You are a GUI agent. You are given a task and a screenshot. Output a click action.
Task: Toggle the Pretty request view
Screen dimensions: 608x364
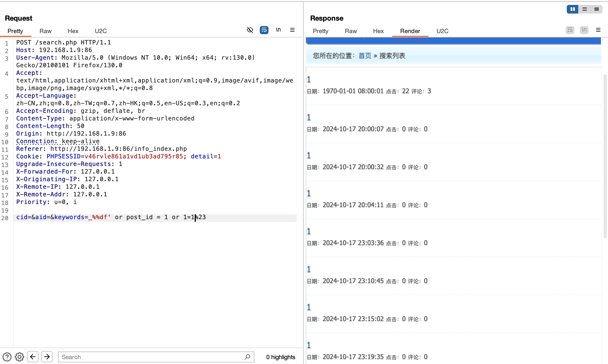pyautogui.click(x=15, y=31)
